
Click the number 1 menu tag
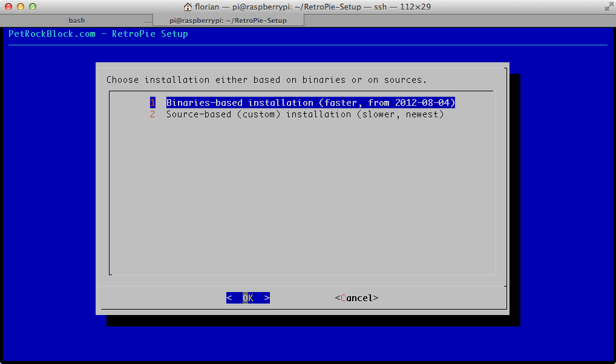pyautogui.click(x=152, y=103)
